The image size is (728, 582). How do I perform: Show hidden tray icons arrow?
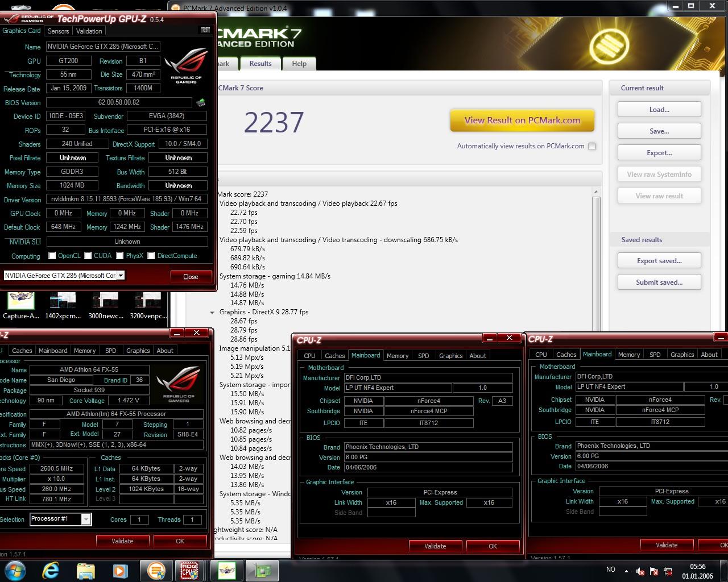[626, 571]
